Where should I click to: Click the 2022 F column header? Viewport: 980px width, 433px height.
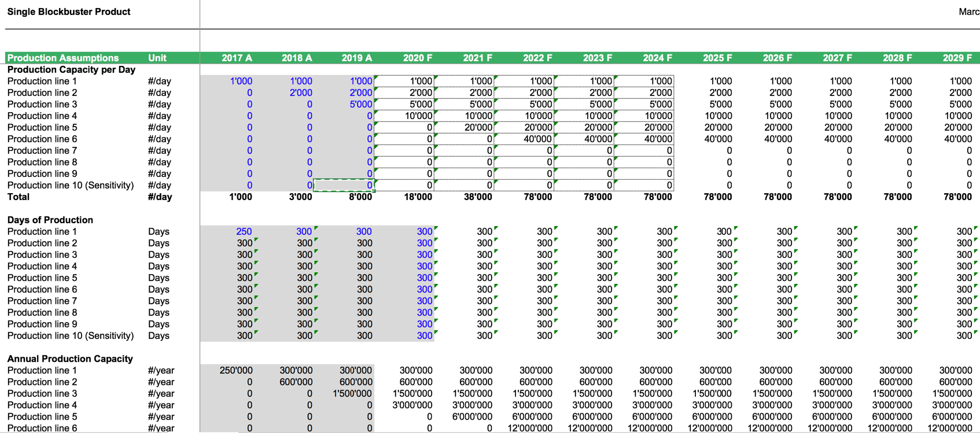[537, 58]
